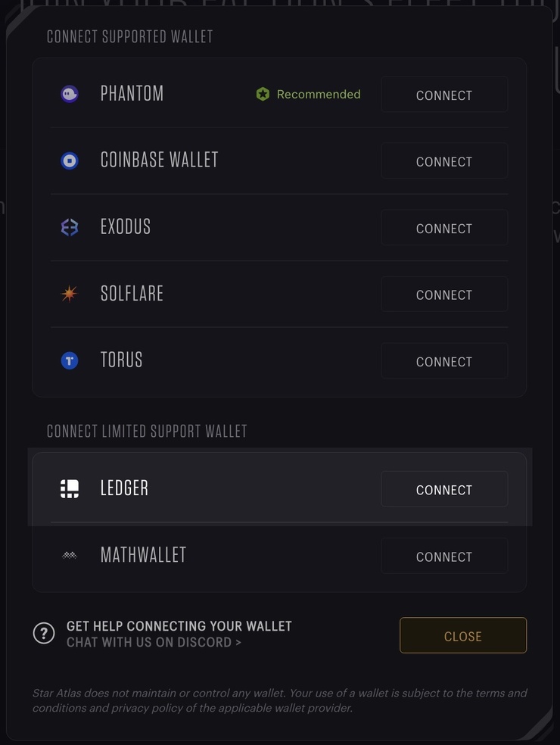
Task: Click the Ledger wallet icon
Action: point(70,488)
